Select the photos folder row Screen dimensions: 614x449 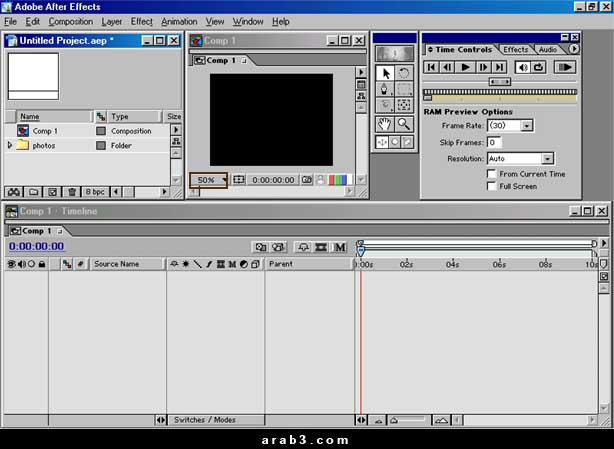click(x=88, y=145)
